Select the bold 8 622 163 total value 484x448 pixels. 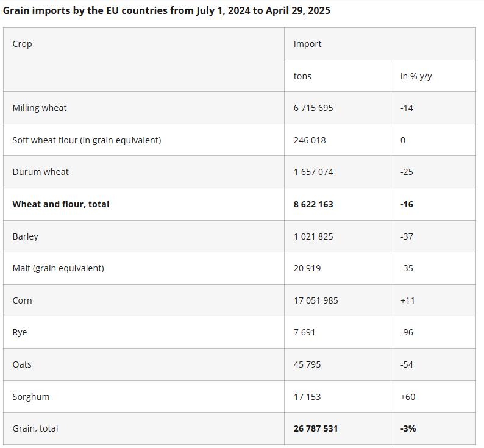(313, 204)
